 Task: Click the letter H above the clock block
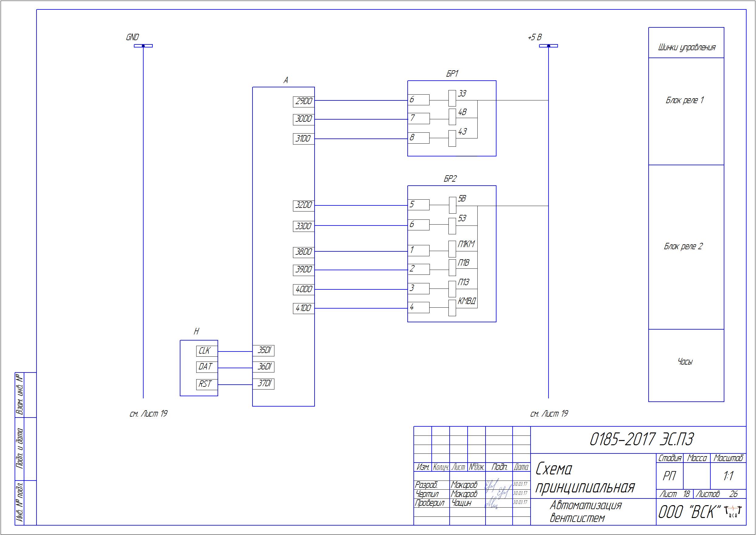pos(196,331)
